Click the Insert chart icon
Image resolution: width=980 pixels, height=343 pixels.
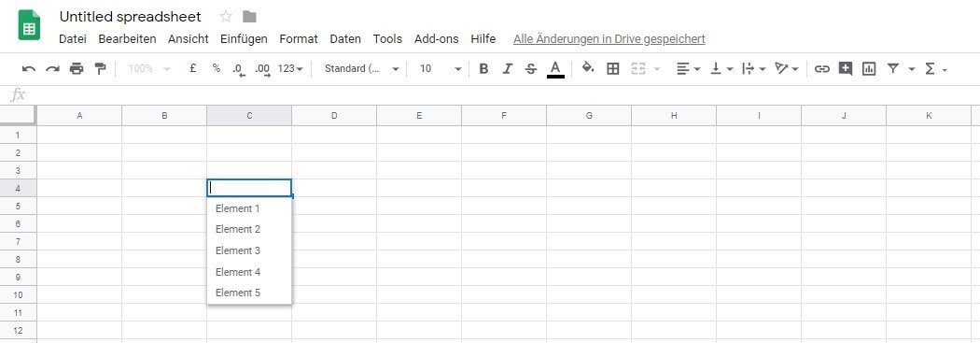869,69
